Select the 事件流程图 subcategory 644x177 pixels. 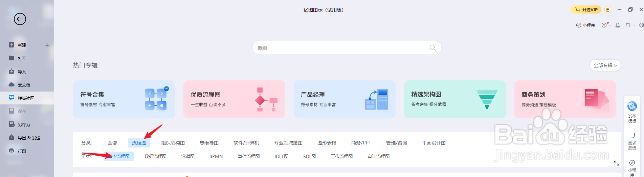click(249, 156)
